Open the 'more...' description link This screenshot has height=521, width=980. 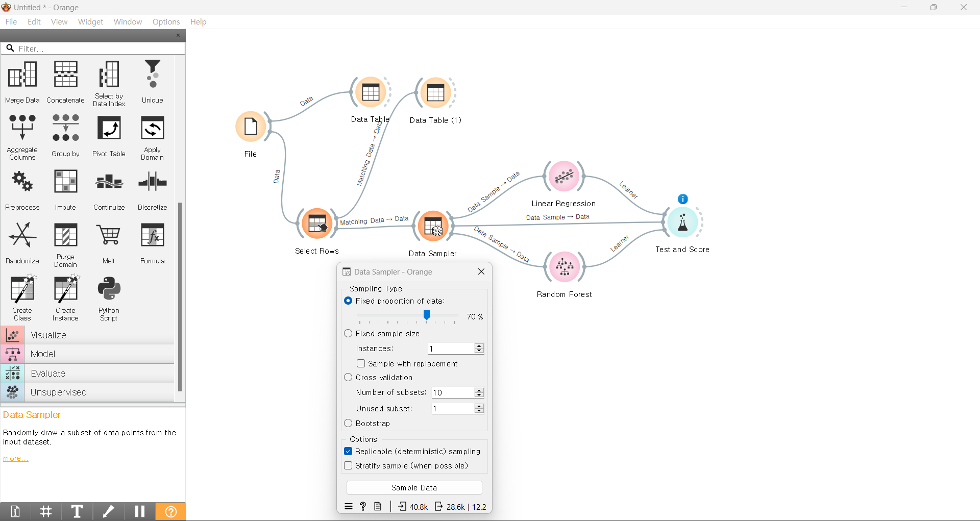click(15, 458)
